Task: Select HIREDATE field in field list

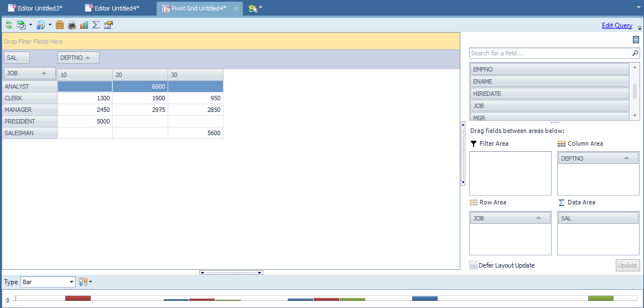Action: [x=550, y=94]
